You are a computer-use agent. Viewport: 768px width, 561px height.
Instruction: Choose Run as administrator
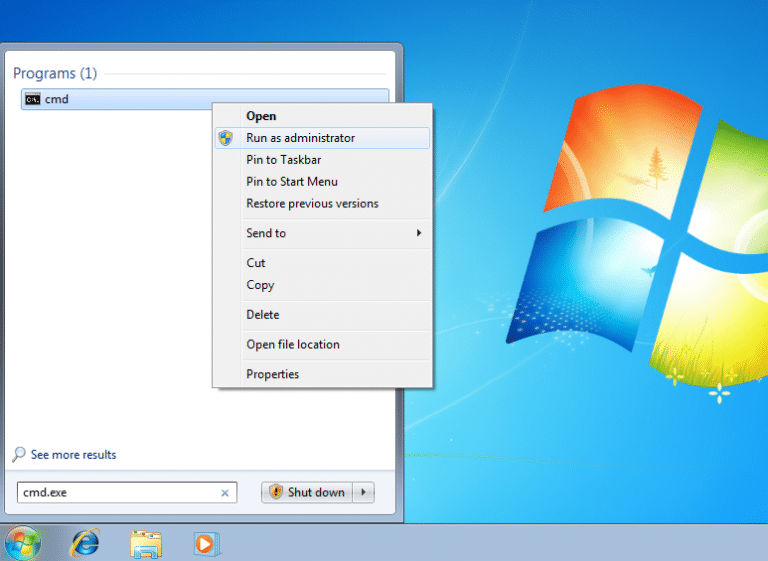tap(322, 138)
